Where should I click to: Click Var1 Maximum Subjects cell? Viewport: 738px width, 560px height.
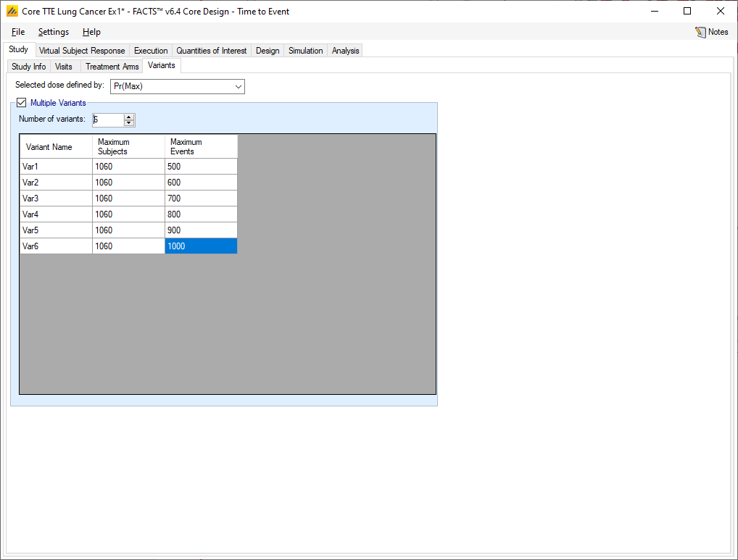[128, 167]
